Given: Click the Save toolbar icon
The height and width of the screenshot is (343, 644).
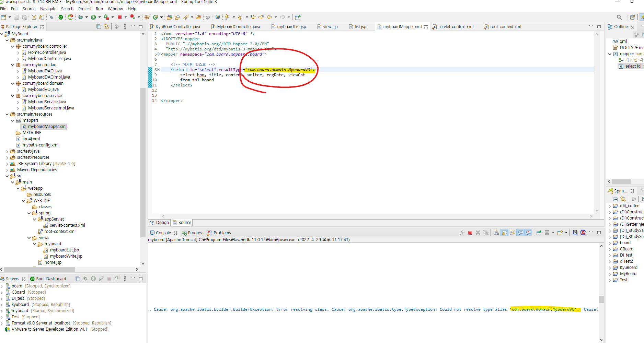Looking at the screenshot, I should (16, 17).
